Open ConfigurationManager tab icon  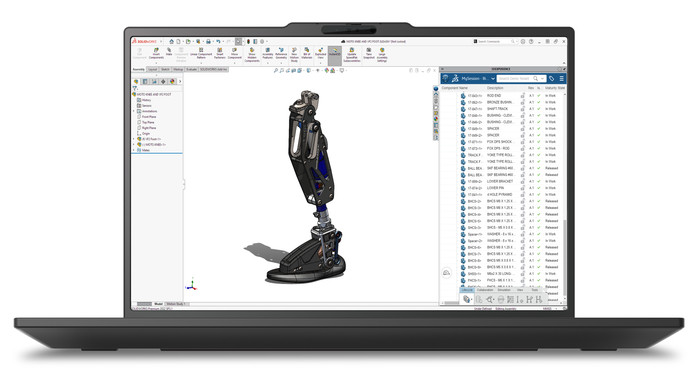coord(154,82)
